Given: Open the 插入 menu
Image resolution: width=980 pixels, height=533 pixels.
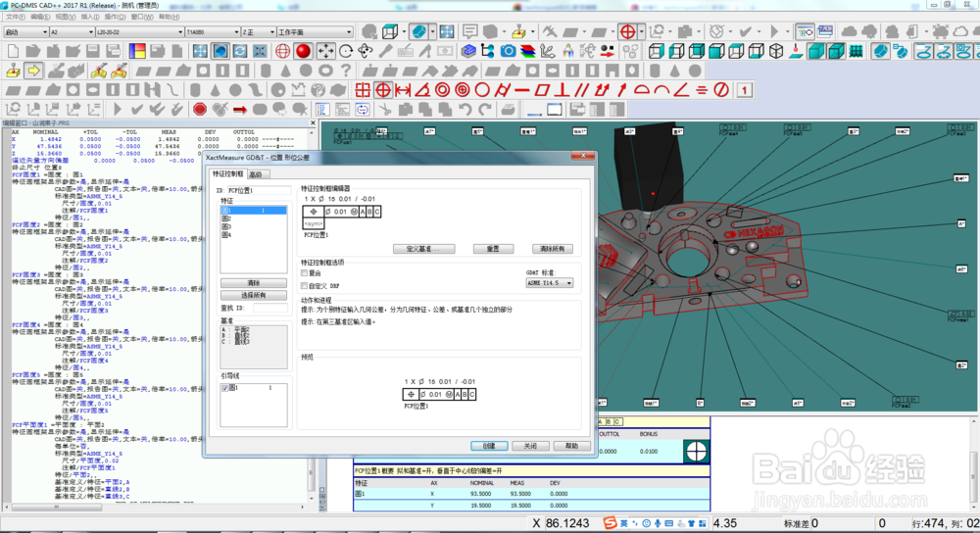Looking at the screenshot, I should tap(90, 17).
